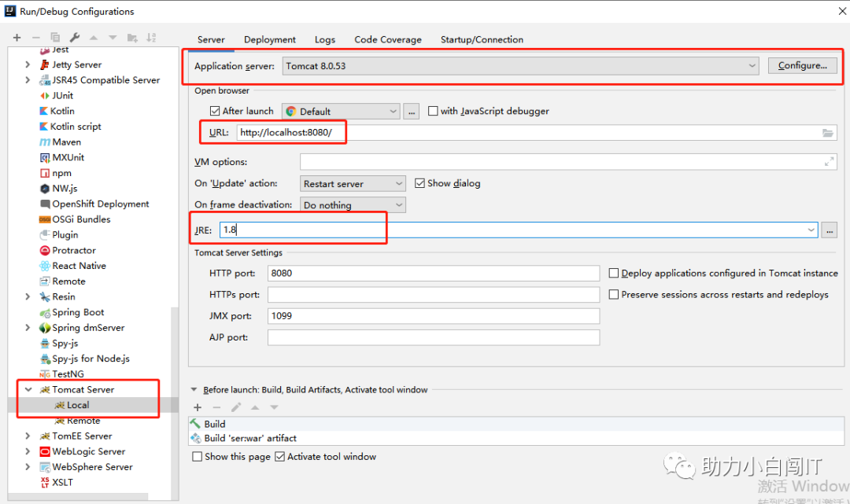Enable Deploy applications configured in Tomcat instance
This screenshot has width=850, height=504.
614,274
